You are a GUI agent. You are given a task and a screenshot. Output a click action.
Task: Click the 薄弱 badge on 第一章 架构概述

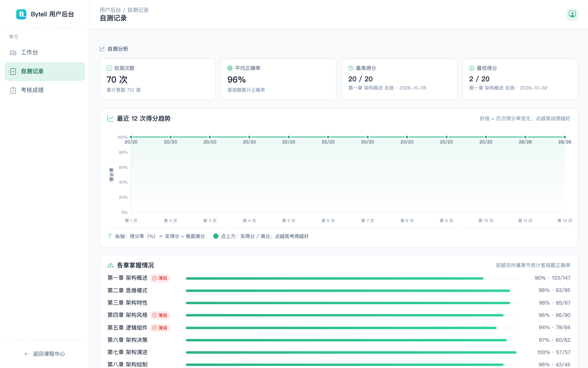[x=160, y=278]
